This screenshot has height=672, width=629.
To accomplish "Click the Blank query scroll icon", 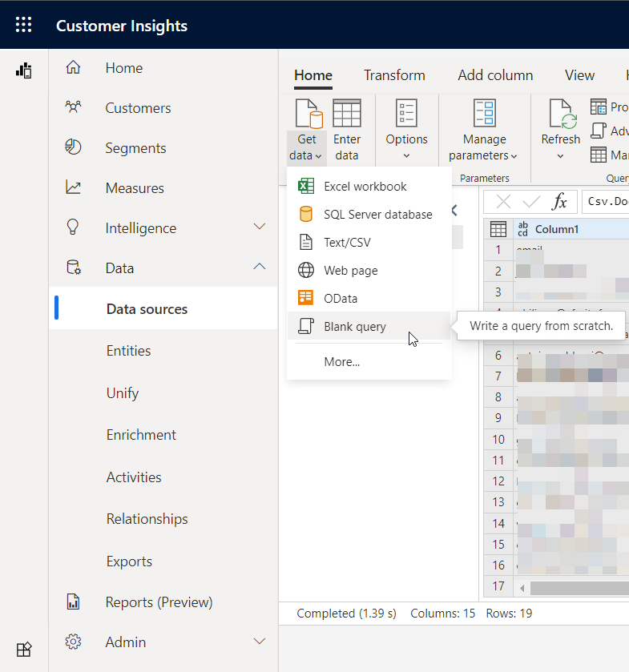I will (306, 326).
